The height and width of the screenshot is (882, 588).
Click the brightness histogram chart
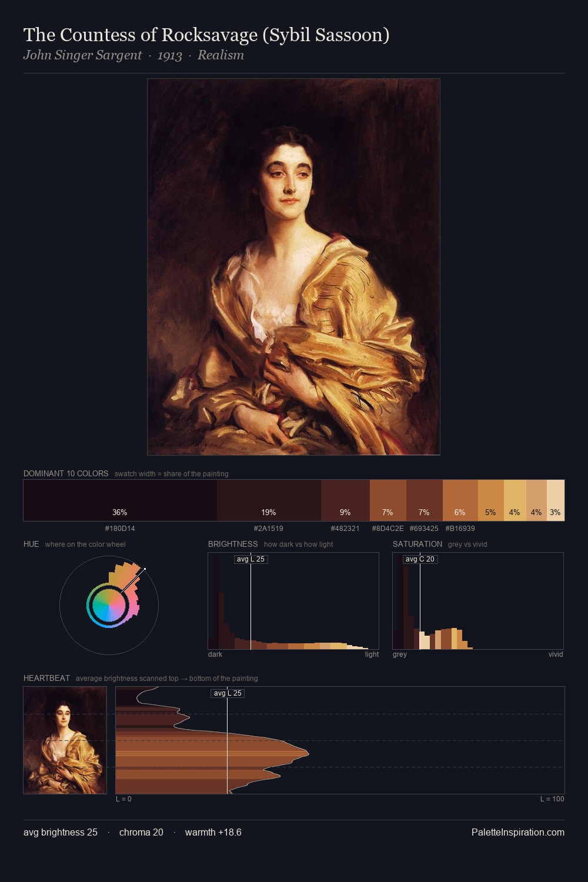coord(293,601)
